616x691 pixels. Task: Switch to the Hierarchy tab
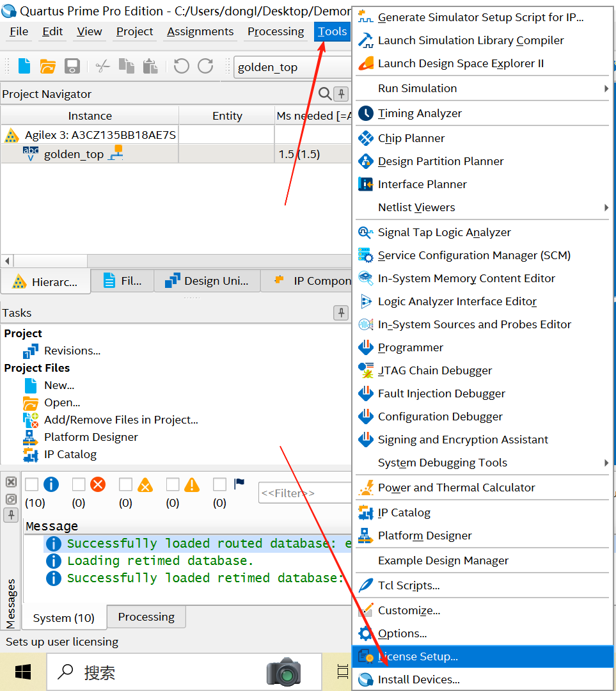(46, 281)
